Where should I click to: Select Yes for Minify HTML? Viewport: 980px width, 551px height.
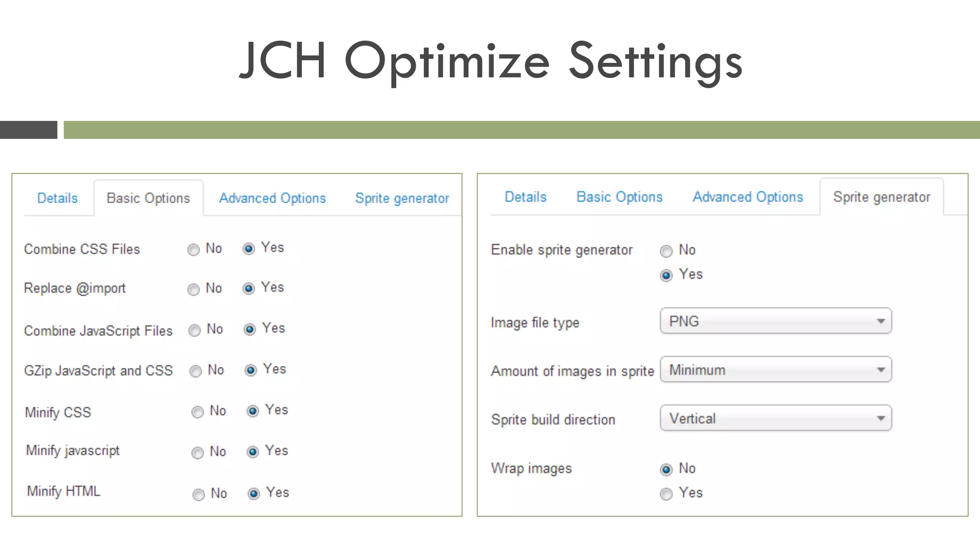[x=254, y=494]
